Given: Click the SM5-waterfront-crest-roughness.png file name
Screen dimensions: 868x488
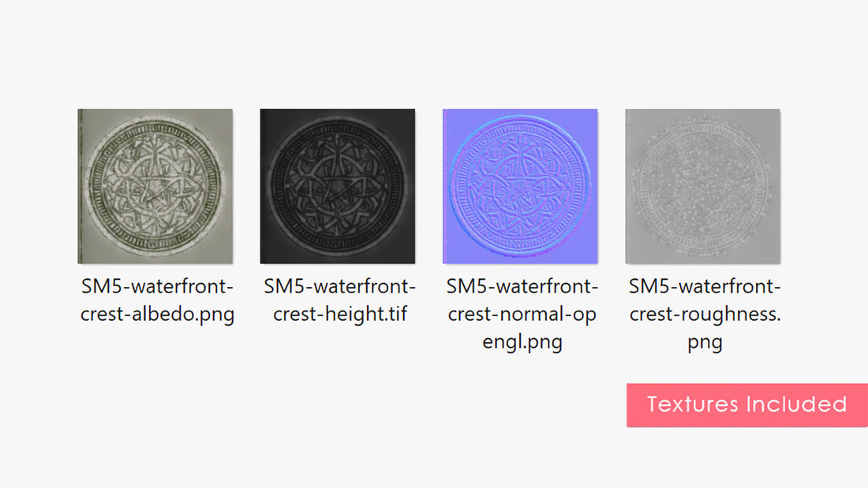Looking at the screenshot, I should pos(705,314).
